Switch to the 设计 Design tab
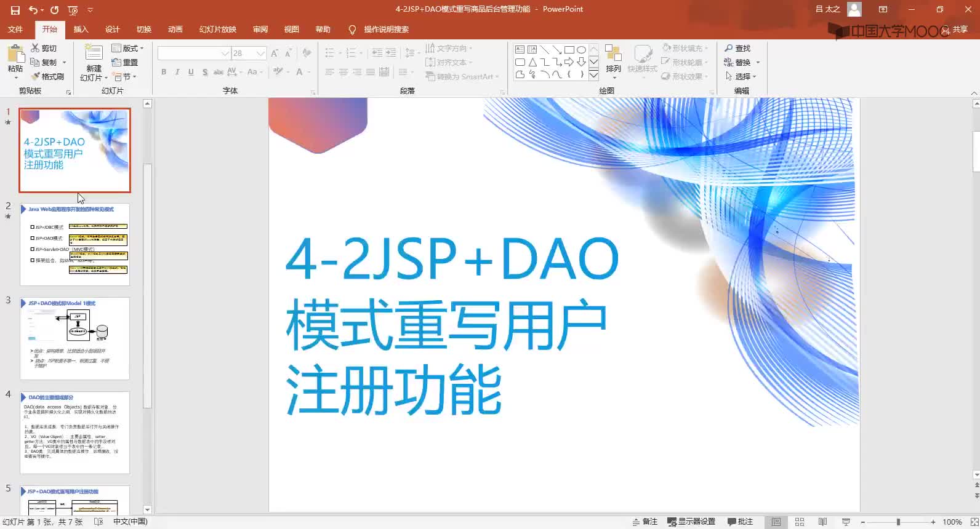Viewport: 980px width, 529px height. point(112,30)
